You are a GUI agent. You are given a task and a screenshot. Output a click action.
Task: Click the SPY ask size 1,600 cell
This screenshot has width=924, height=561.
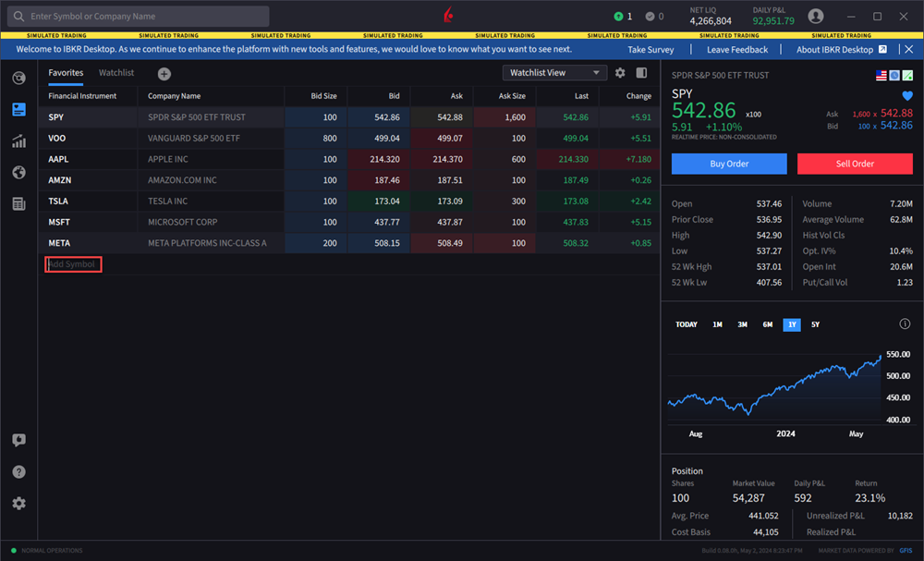pyautogui.click(x=505, y=117)
